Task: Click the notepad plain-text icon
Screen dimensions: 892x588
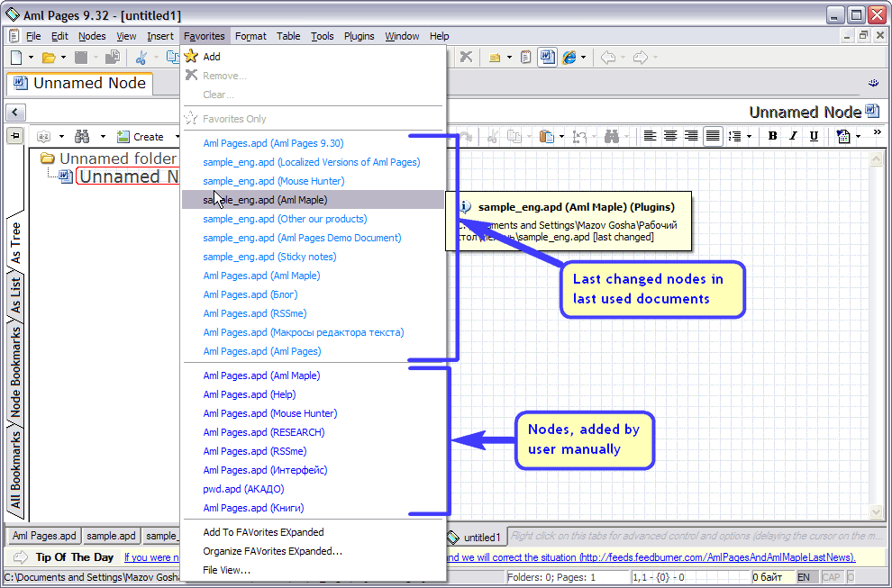Action: tap(526, 57)
